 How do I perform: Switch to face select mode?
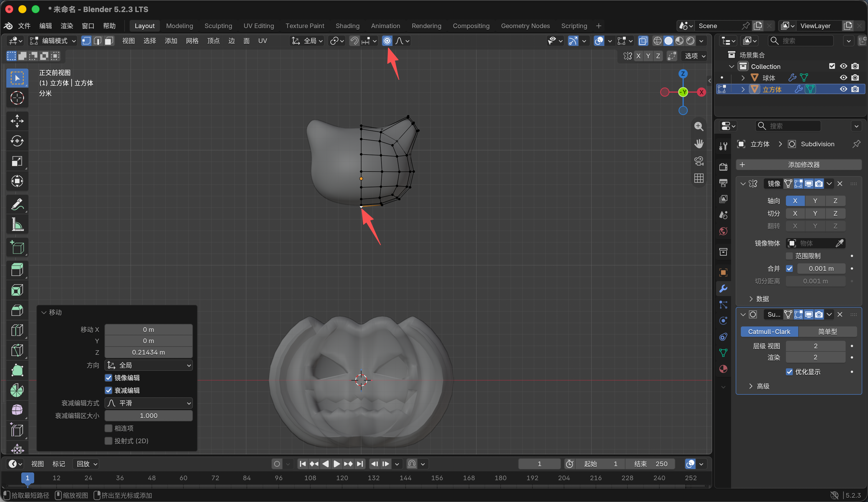(x=109, y=41)
